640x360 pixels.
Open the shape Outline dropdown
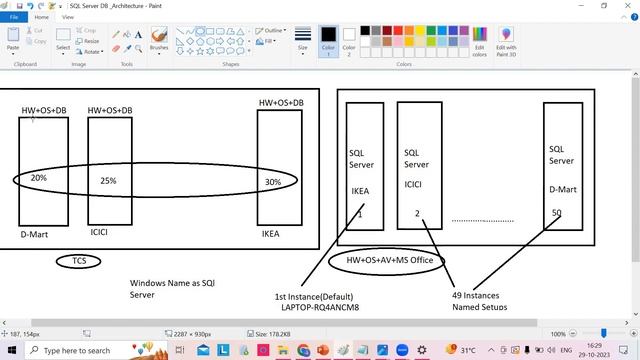click(x=271, y=31)
